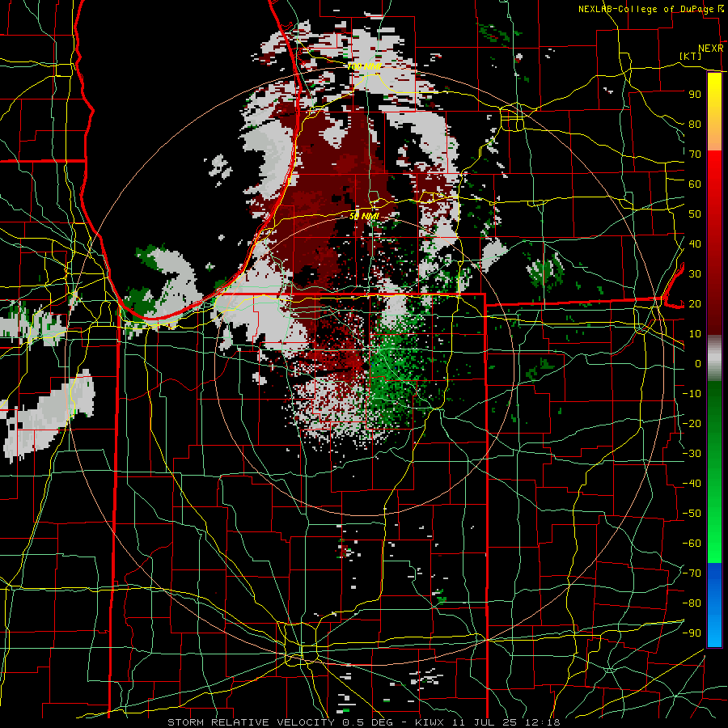
Task: Click the 70 value on velocity scale
Action: pyautogui.click(x=695, y=154)
